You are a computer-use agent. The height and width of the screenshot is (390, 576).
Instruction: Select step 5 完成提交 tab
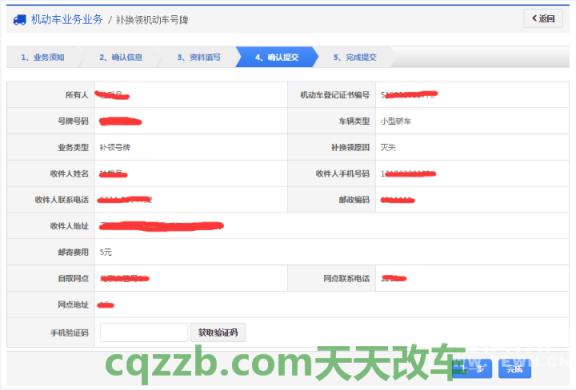355,57
